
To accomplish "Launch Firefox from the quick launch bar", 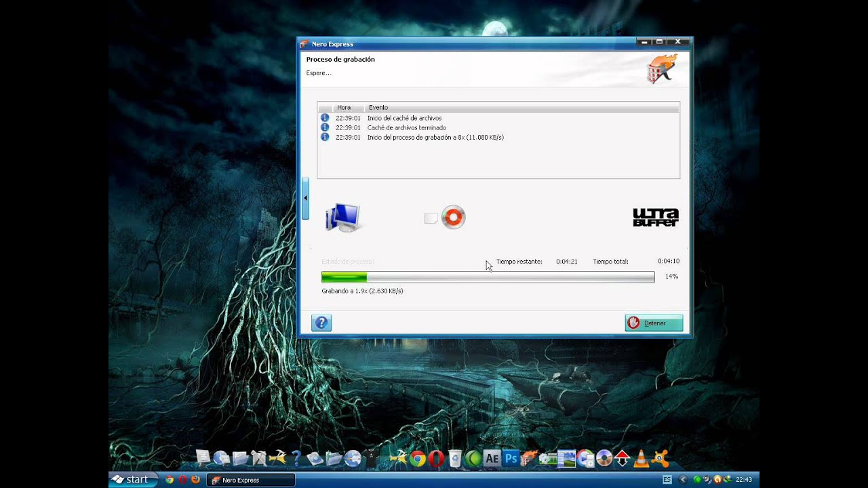I will pyautogui.click(x=195, y=480).
